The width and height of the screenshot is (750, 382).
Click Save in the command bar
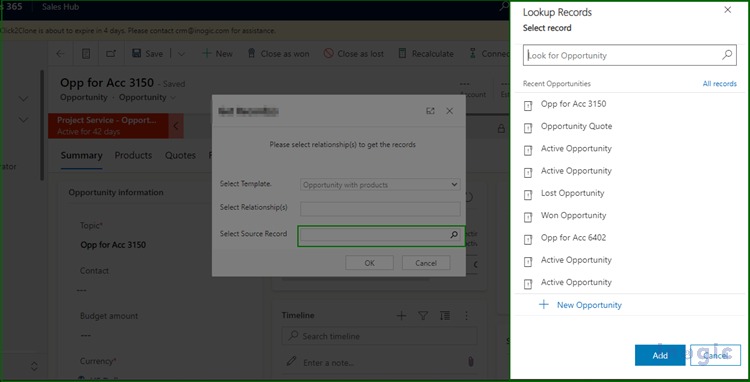[x=148, y=54]
